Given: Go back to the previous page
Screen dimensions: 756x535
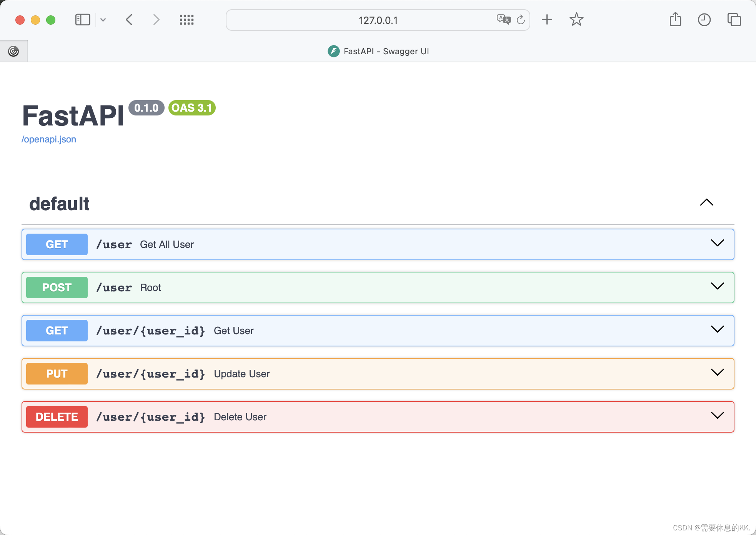Looking at the screenshot, I should coord(129,20).
